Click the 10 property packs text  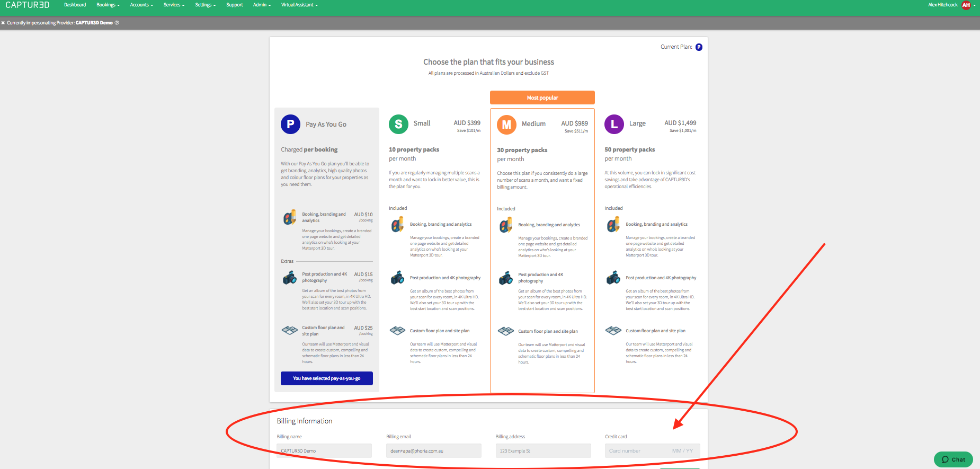[x=414, y=149]
